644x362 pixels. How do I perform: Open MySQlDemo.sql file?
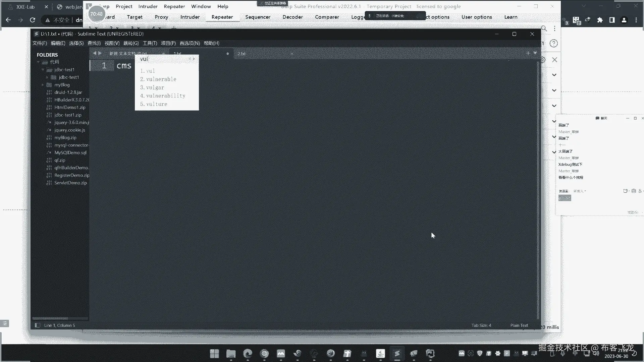click(x=70, y=153)
